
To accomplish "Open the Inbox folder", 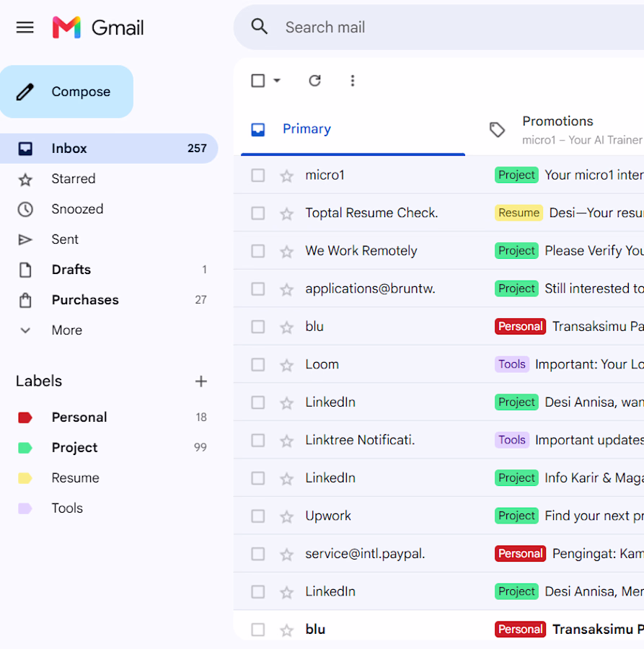I will [x=109, y=148].
